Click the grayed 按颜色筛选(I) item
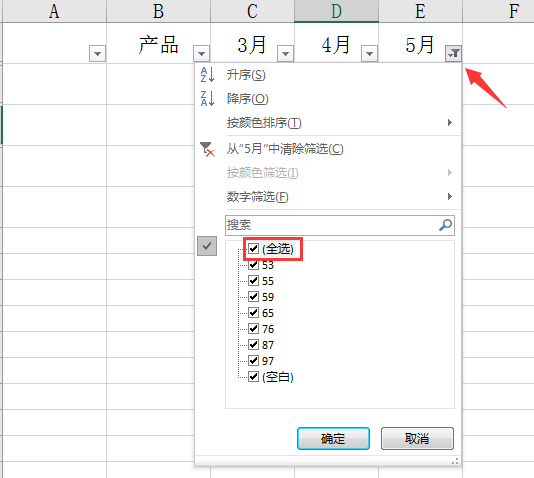534x478 pixels. pyautogui.click(x=262, y=173)
